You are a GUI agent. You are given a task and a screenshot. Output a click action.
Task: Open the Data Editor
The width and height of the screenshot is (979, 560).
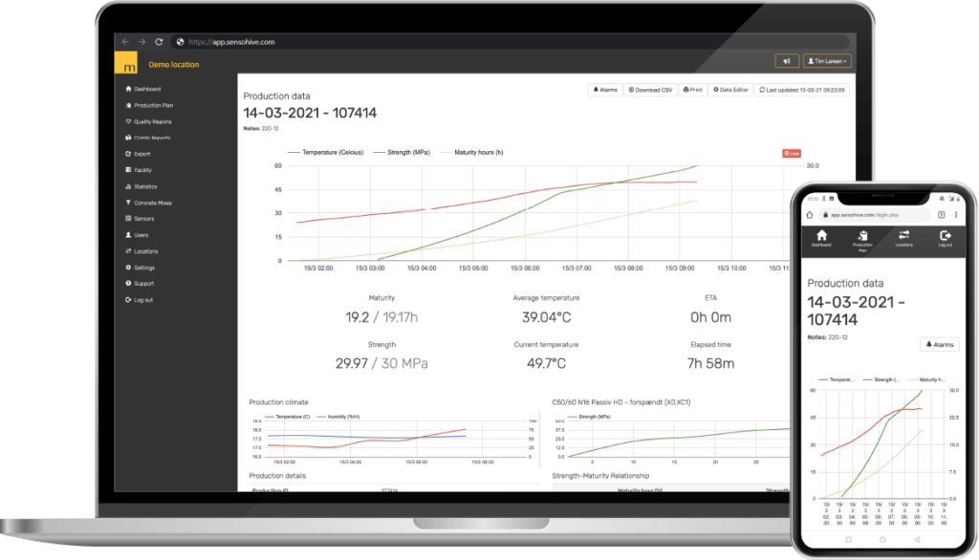(x=730, y=90)
